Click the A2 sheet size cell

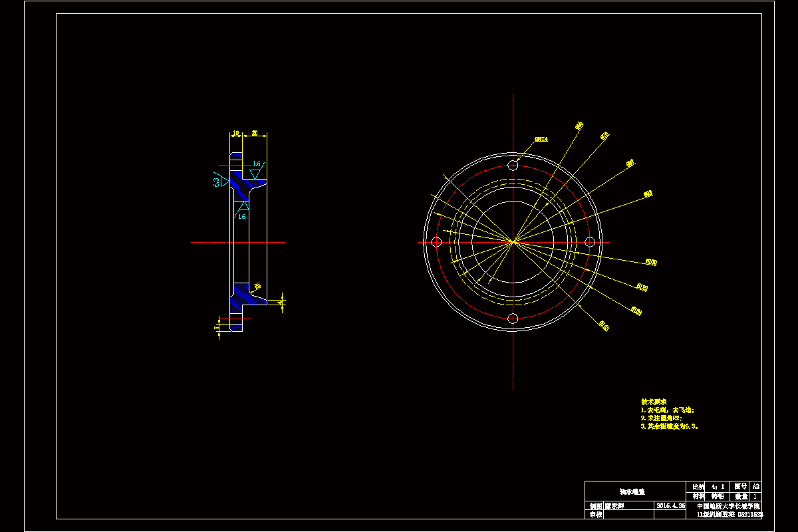755,487
